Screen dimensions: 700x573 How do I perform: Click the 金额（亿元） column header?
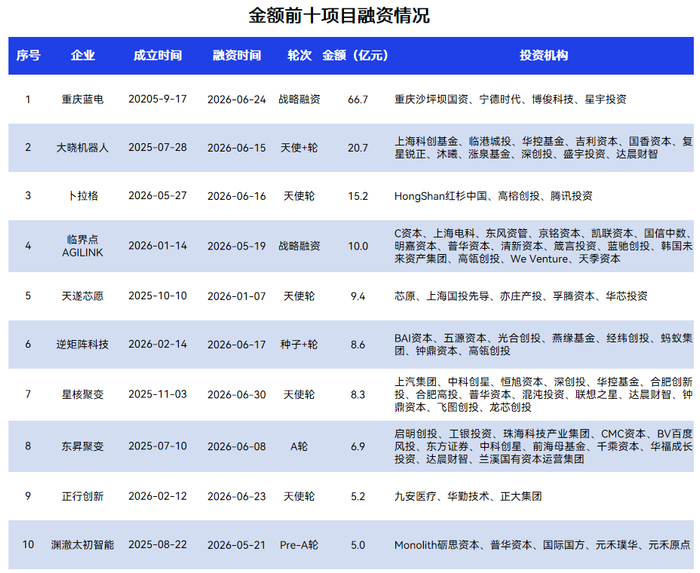(x=356, y=55)
